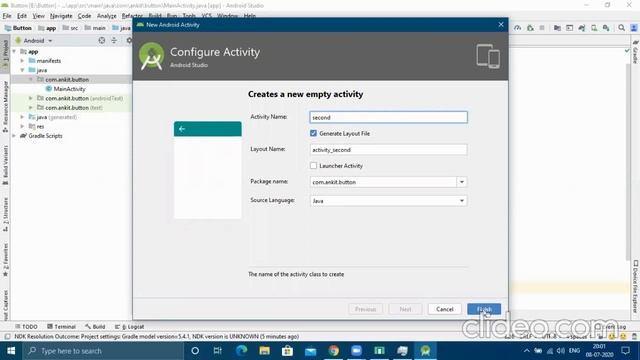
Task: Open the Build tool window
Action: pyautogui.click(x=95, y=327)
